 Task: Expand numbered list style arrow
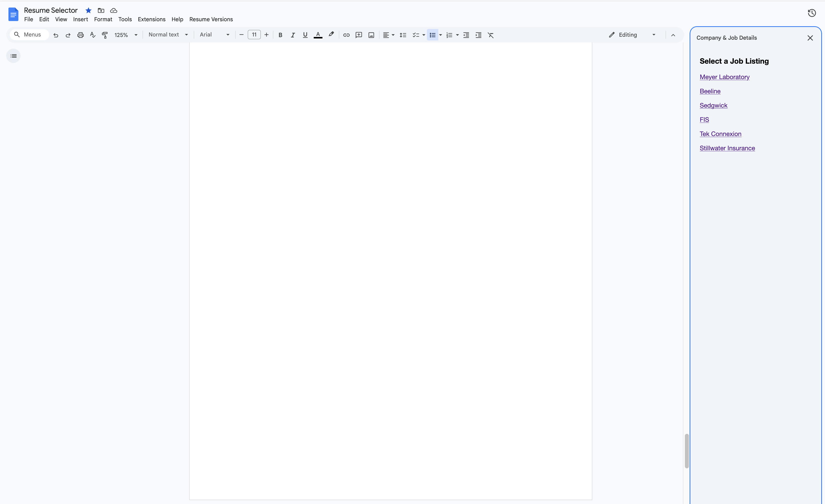click(457, 35)
